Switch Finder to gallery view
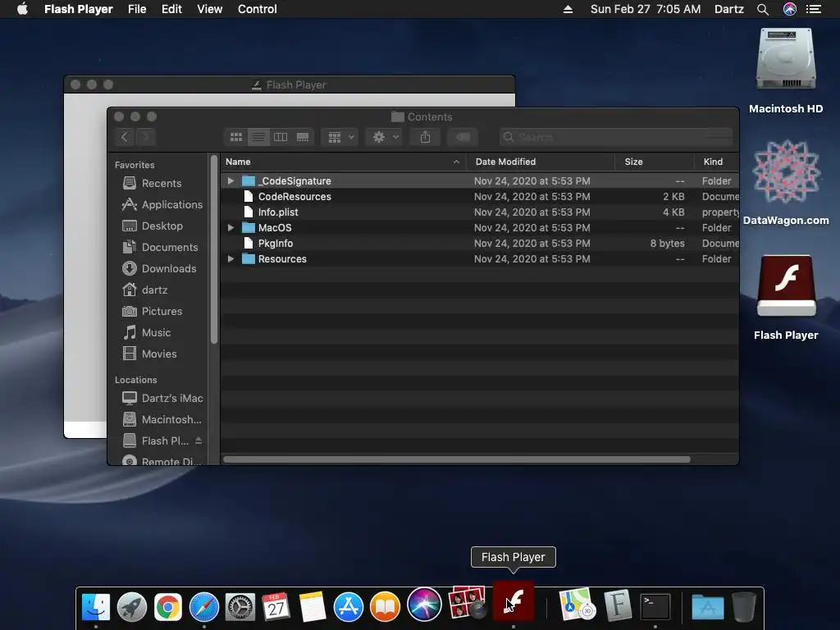Screen dimensions: 840x630 tap(303, 137)
